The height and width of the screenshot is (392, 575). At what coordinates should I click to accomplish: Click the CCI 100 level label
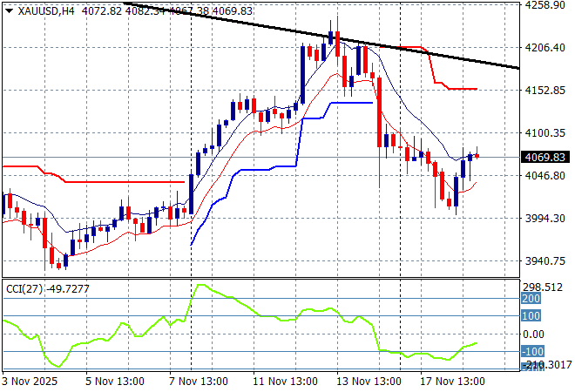click(531, 315)
